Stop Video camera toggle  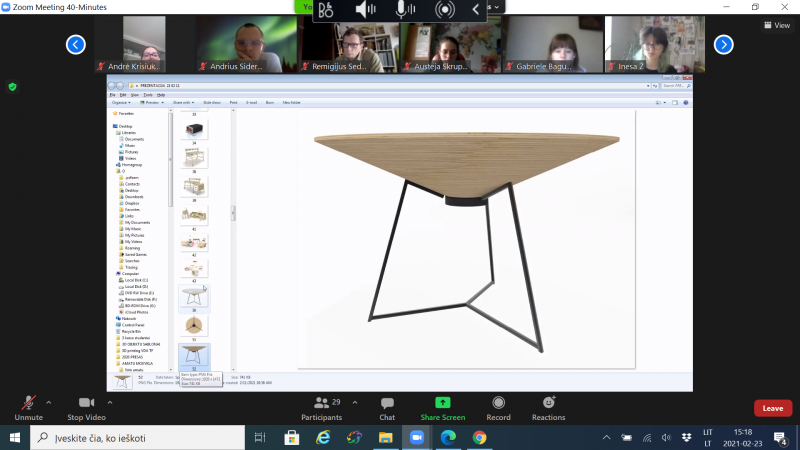coord(86,408)
